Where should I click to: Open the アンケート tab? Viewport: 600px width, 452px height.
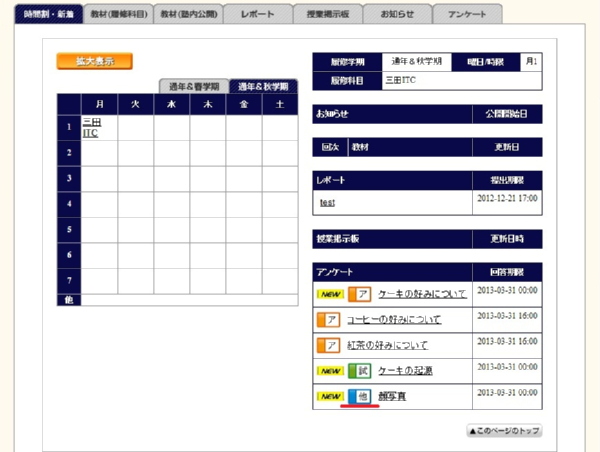click(467, 16)
